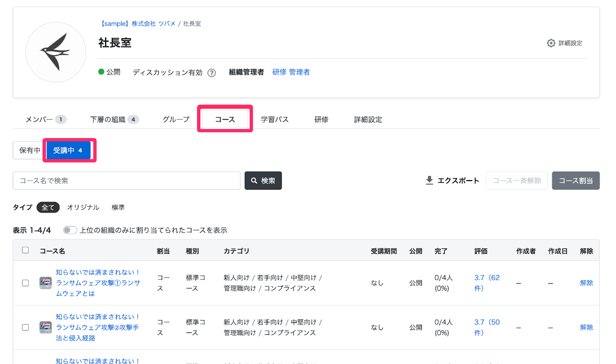Click 解除 for ランサムウェア攻撃① row
Screen dimensions: 616x364
coord(586,283)
